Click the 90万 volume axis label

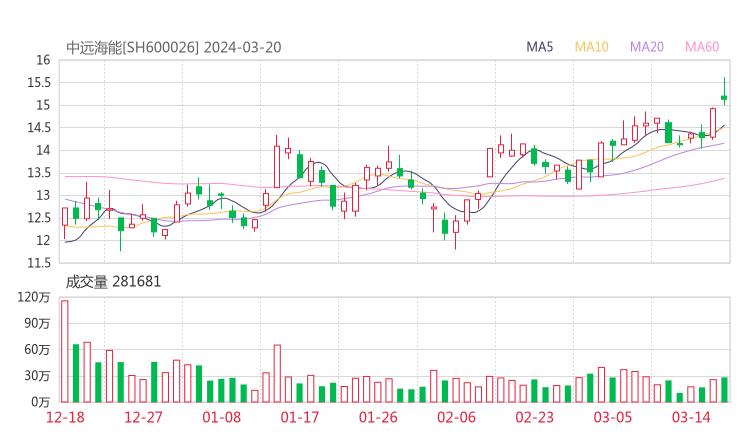(x=37, y=323)
